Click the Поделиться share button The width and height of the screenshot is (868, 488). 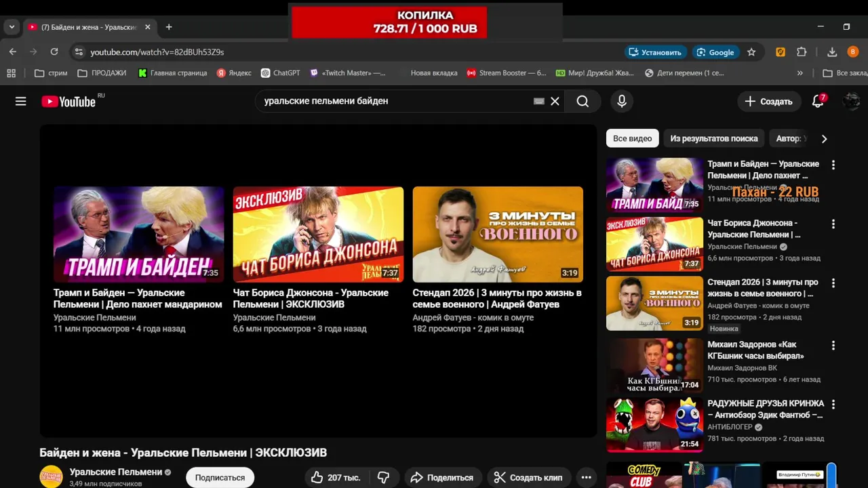pos(442,478)
